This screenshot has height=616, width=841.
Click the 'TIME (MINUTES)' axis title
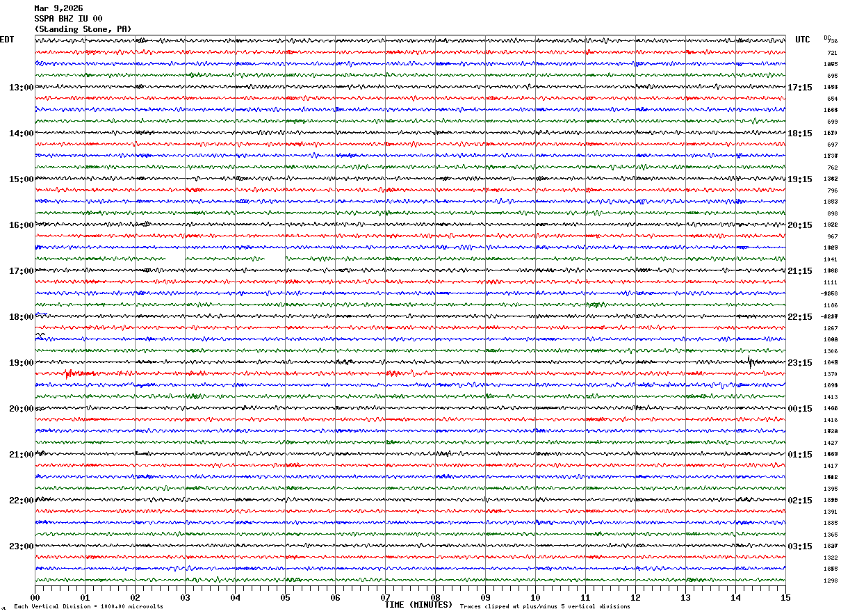tap(418, 605)
